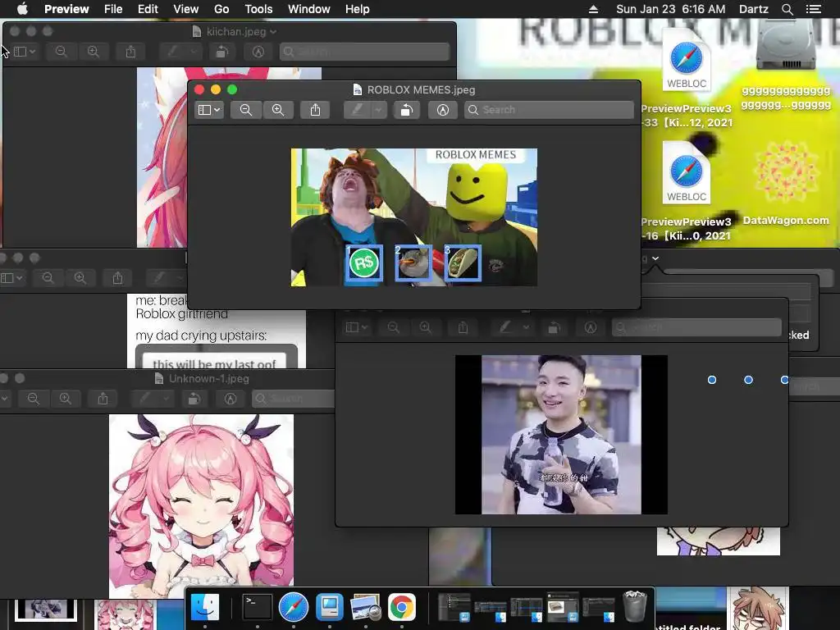Open the File menu
The width and height of the screenshot is (840, 630).
coord(113,9)
